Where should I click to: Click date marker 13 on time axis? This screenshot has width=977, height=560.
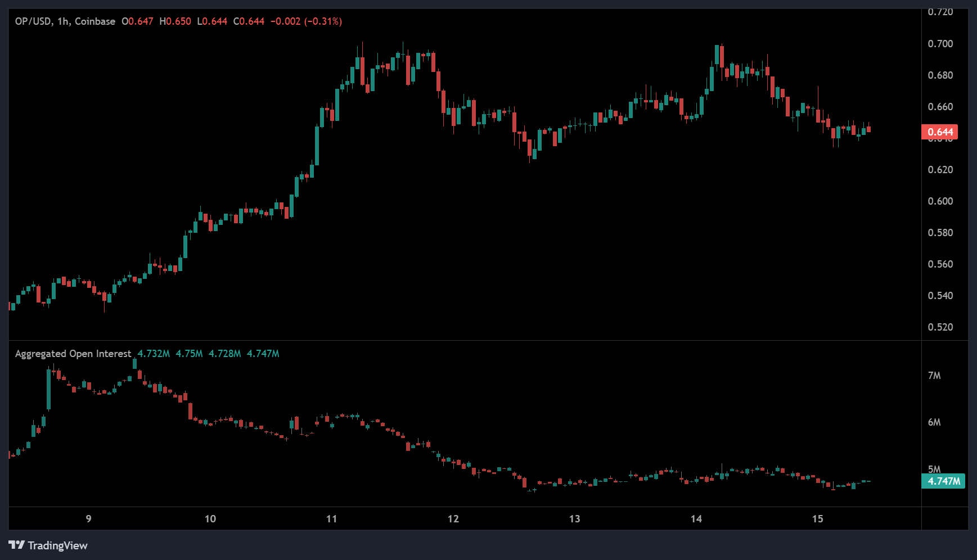pos(574,518)
